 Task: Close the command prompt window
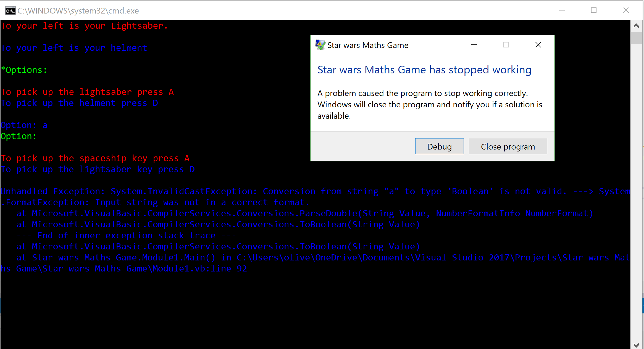(x=626, y=10)
